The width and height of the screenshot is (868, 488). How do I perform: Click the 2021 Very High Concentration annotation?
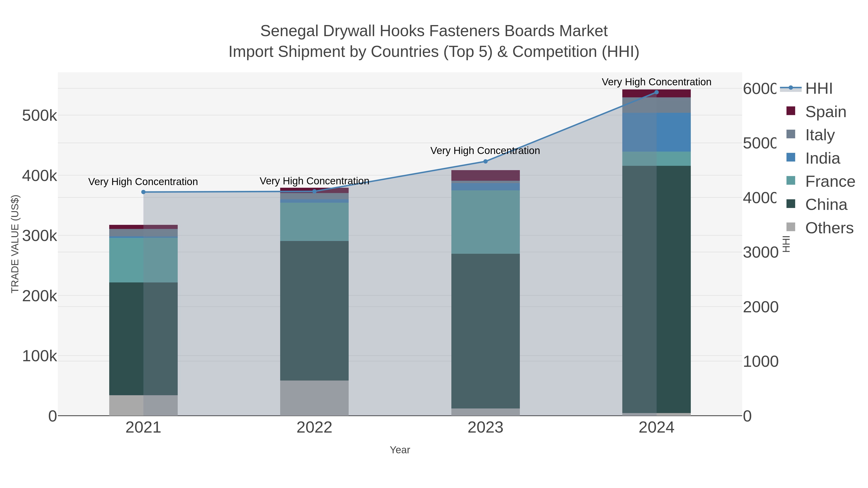click(143, 181)
